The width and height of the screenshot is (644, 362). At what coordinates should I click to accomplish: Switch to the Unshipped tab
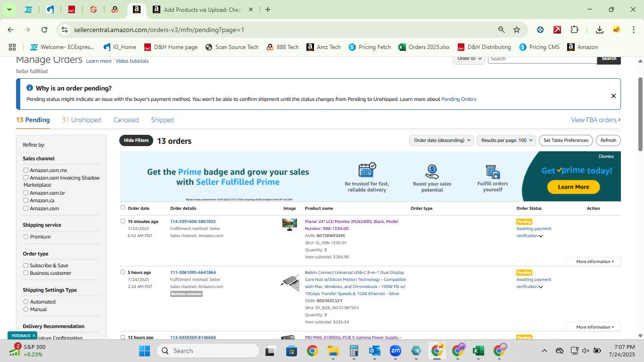point(82,120)
